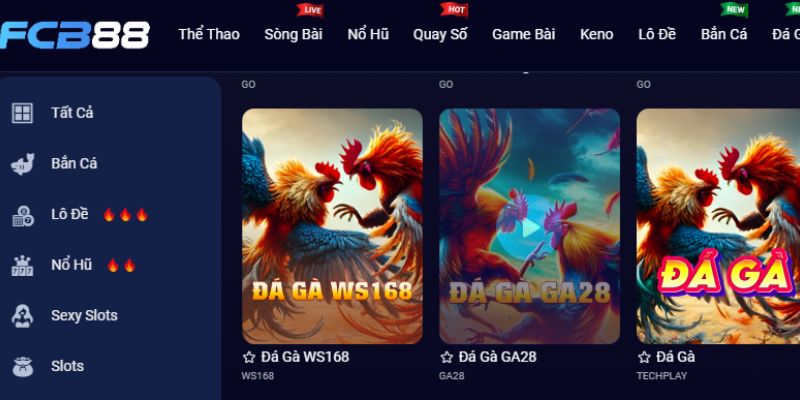This screenshot has width=800, height=400.
Task: Select the Nổ Hũ 777 crown icon
Action: 22,265
